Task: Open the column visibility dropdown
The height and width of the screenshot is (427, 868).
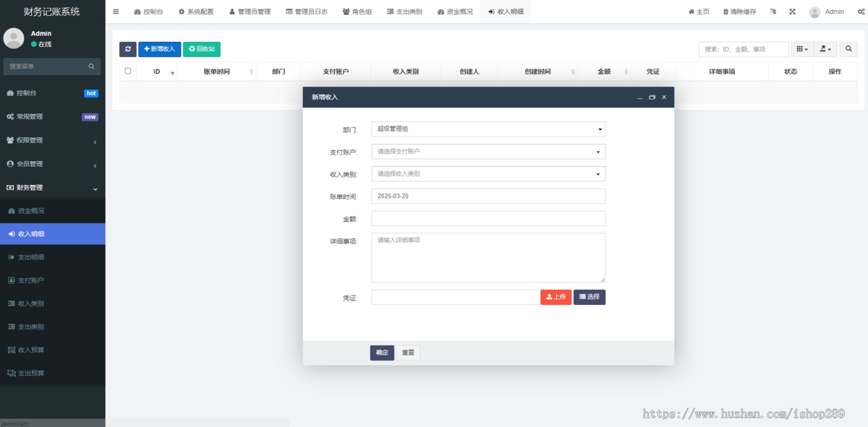Action: click(802, 49)
